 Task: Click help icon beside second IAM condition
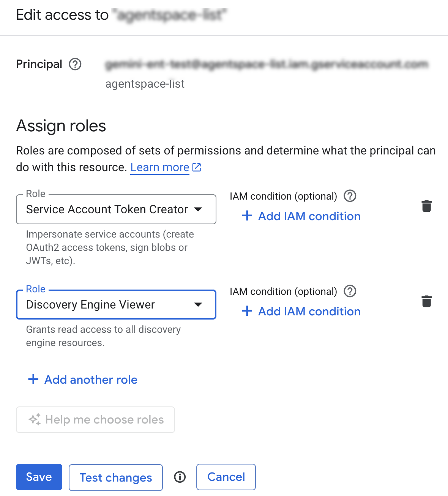click(x=350, y=291)
